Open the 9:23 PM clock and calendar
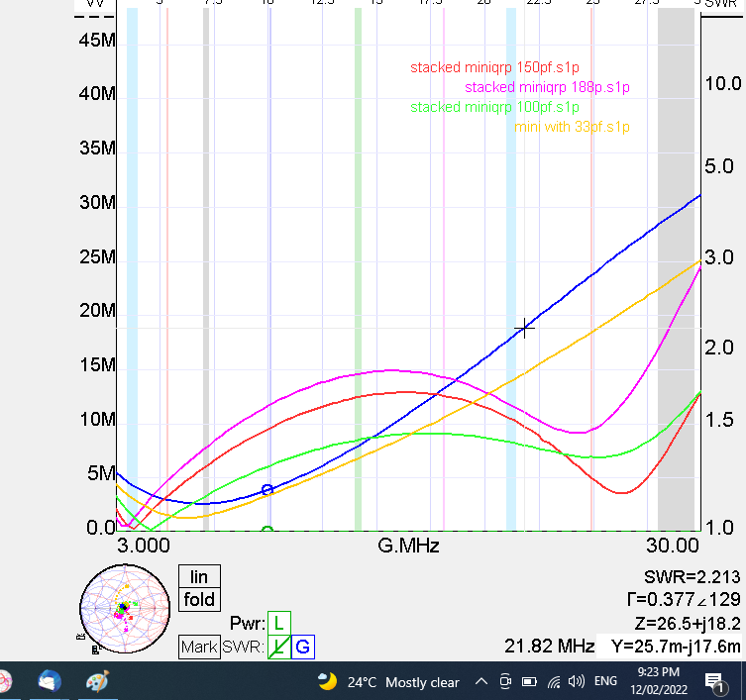This screenshot has width=746, height=700. pyautogui.click(x=659, y=680)
